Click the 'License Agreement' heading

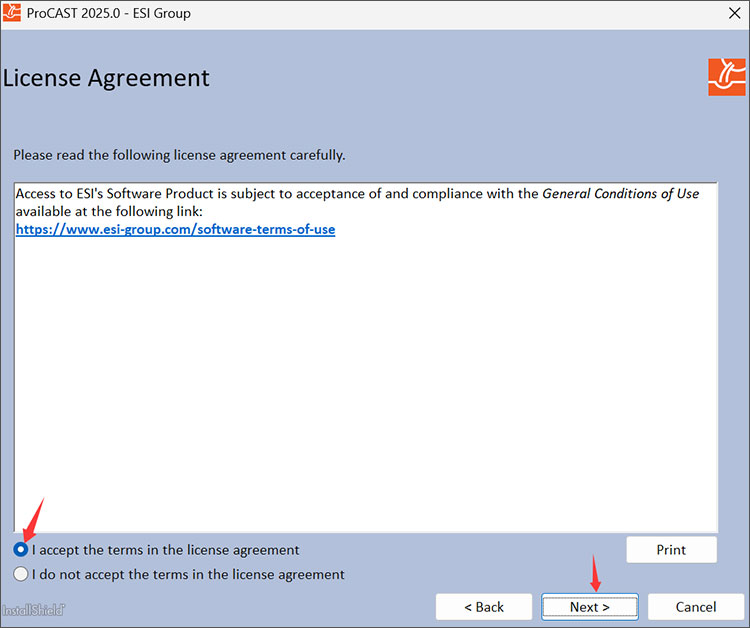(x=106, y=78)
